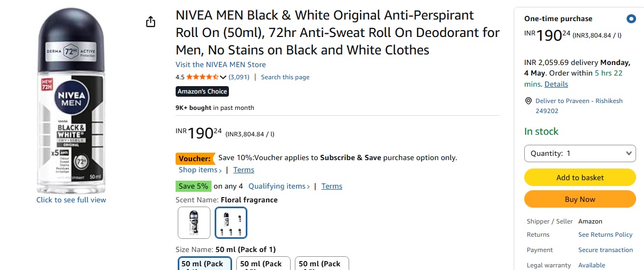Select the One-time purchase radio button

click(x=631, y=19)
